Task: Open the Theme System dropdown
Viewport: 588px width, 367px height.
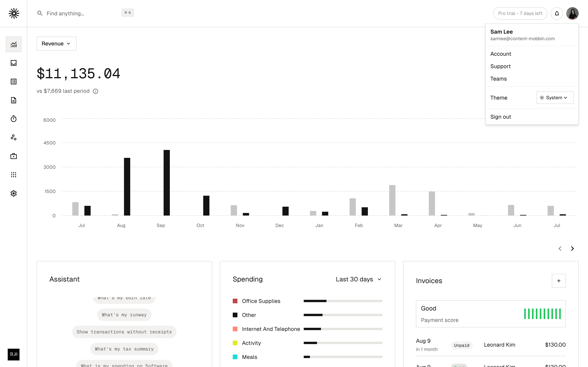Action: (x=555, y=97)
